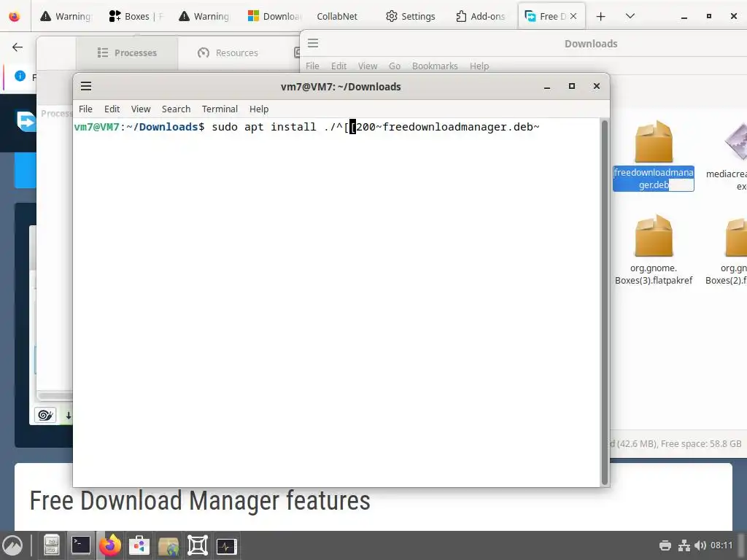Open a new Firefox tab
Screen dimensions: 747x560
click(x=601, y=17)
